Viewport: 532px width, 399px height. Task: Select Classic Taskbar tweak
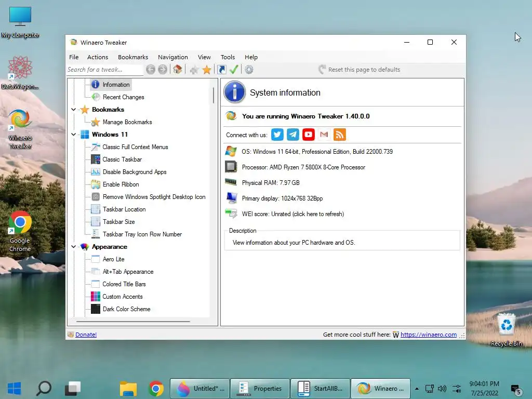click(122, 159)
